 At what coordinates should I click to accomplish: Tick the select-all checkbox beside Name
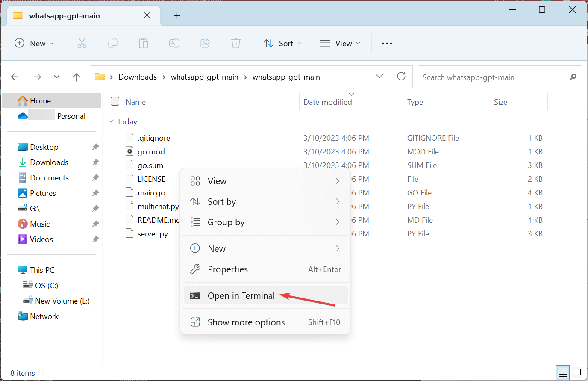pos(115,101)
